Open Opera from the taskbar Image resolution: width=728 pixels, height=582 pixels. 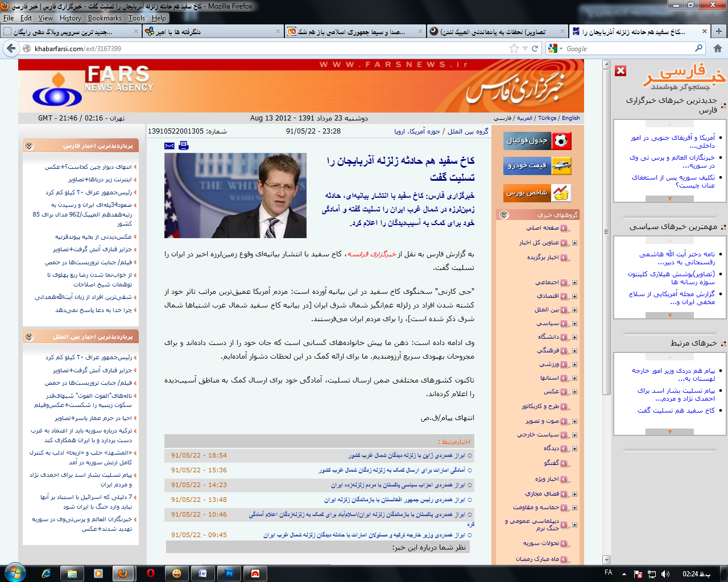[150, 573]
